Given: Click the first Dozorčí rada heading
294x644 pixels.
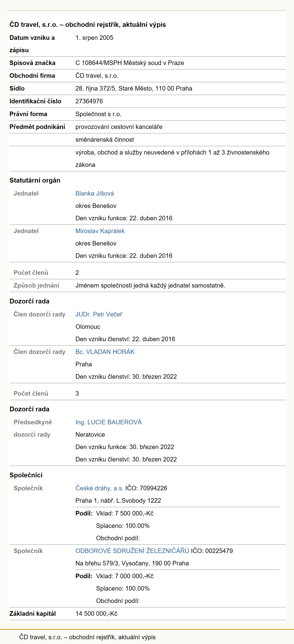Looking at the screenshot, I should coord(29,301).
